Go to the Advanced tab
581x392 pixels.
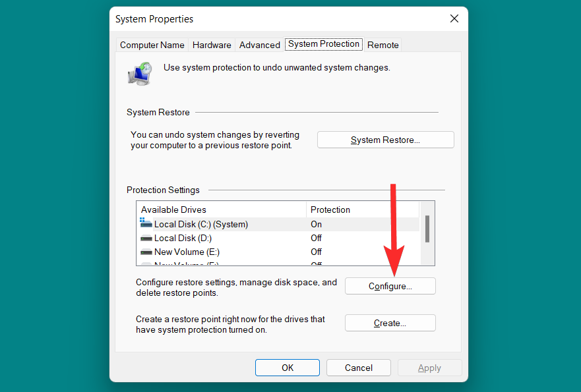[260, 45]
